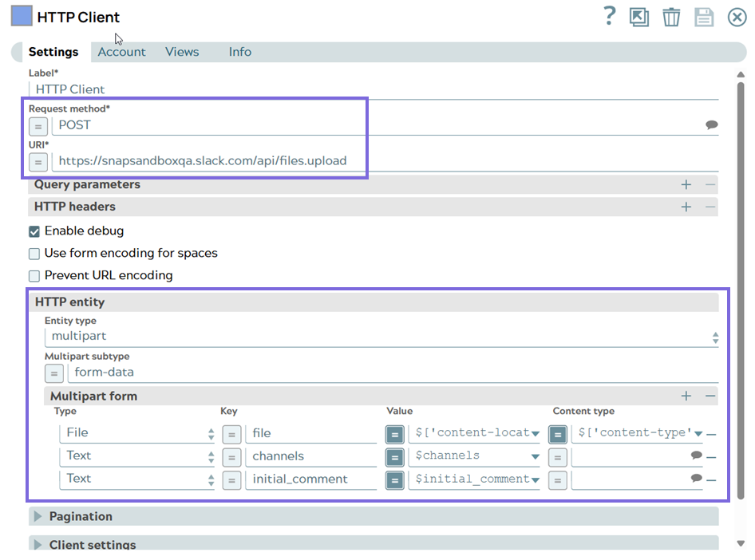Enable Use form encoding for spaces

pos(34,254)
